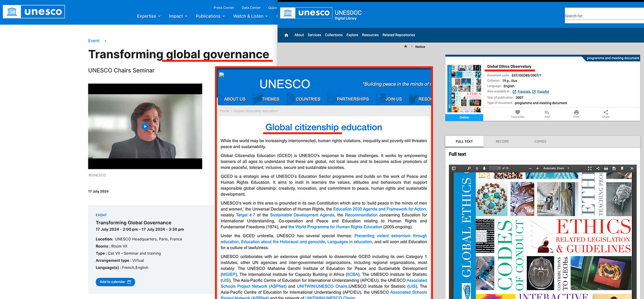Click Education 2030 Agenda and Framework link
644x299 pixels.
pyautogui.click(x=379, y=209)
